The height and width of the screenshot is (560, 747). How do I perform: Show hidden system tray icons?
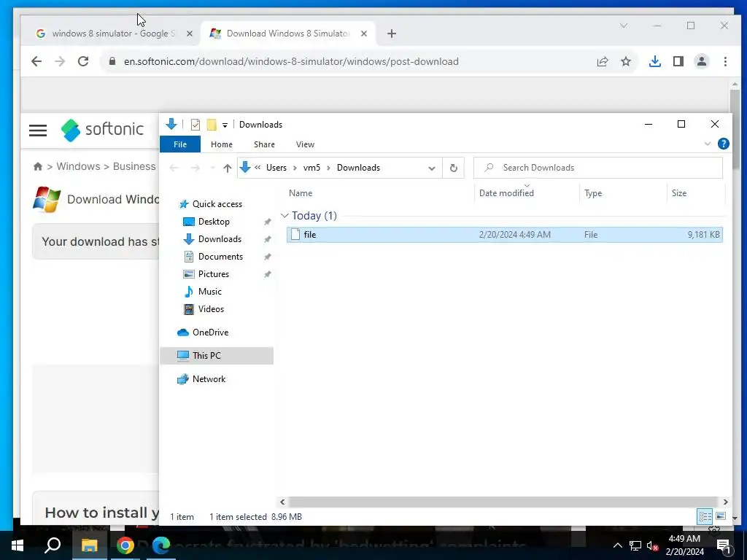tap(617, 545)
